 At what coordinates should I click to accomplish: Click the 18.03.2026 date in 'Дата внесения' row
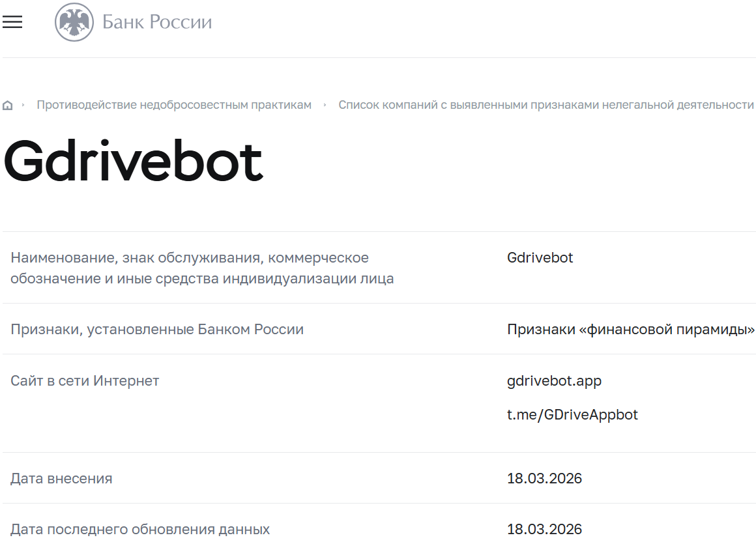pos(544,479)
